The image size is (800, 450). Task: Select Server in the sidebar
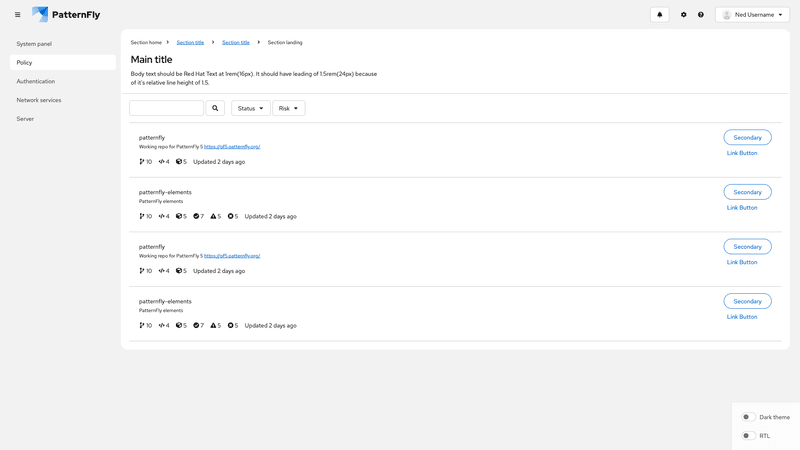(x=63, y=119)
